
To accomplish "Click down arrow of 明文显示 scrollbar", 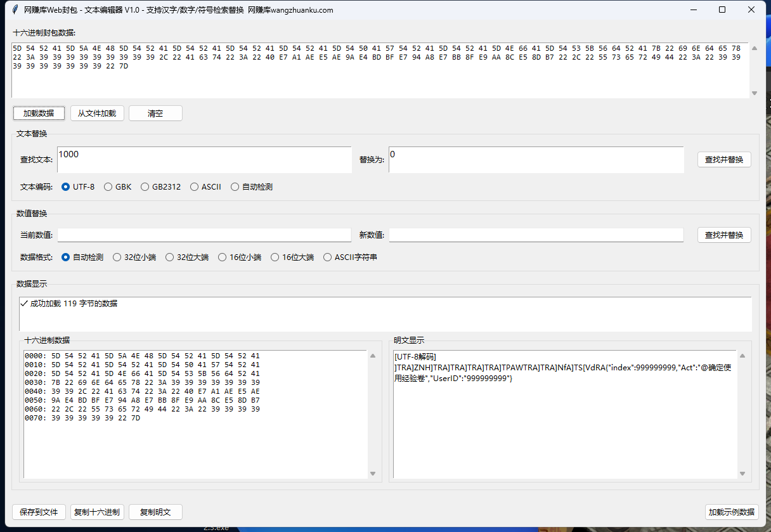I will 742,474.
